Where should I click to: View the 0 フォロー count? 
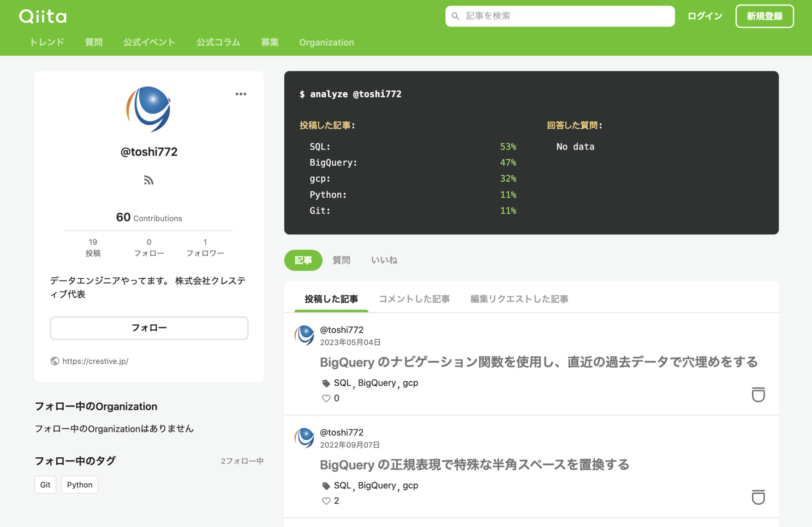[149, 248]
